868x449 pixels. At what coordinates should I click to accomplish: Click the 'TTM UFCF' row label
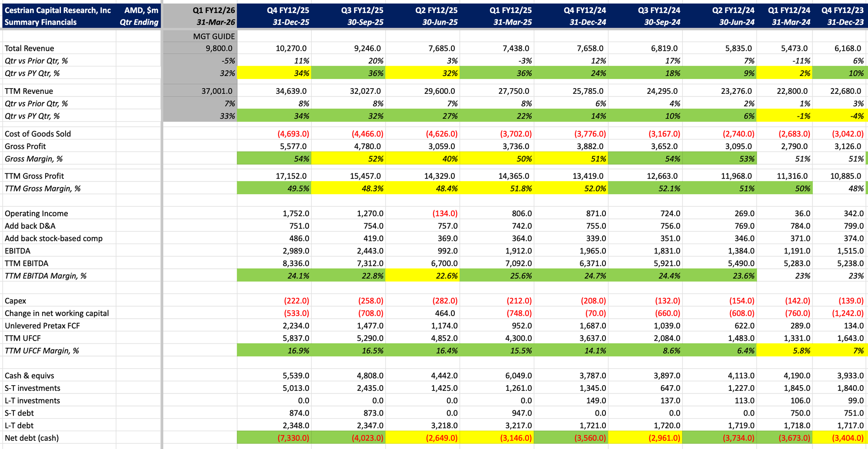(23, 338)
